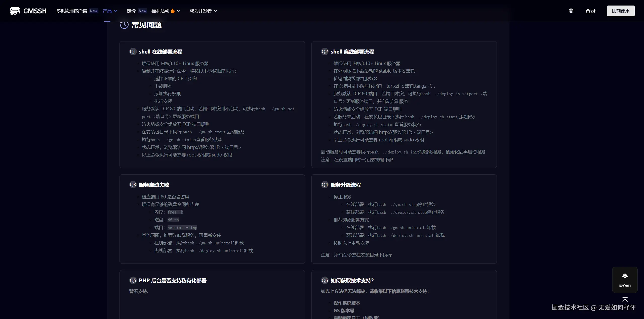Click the globe language icon
644x319 pixels.
(x=571, y=11)
